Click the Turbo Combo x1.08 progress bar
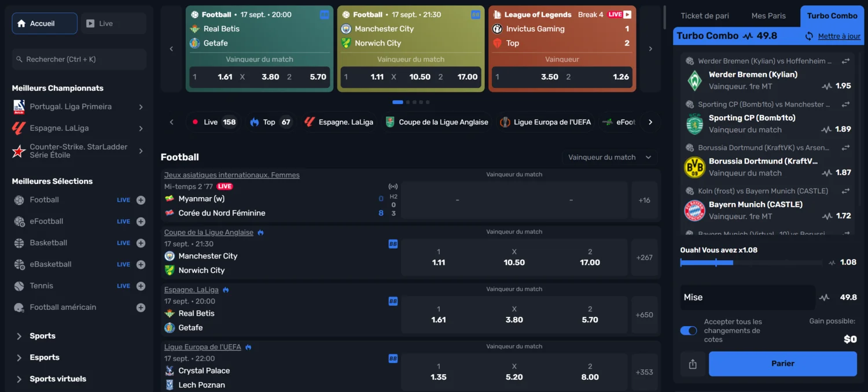Screen dimensions: 868x392 click(x=751, y=262)
